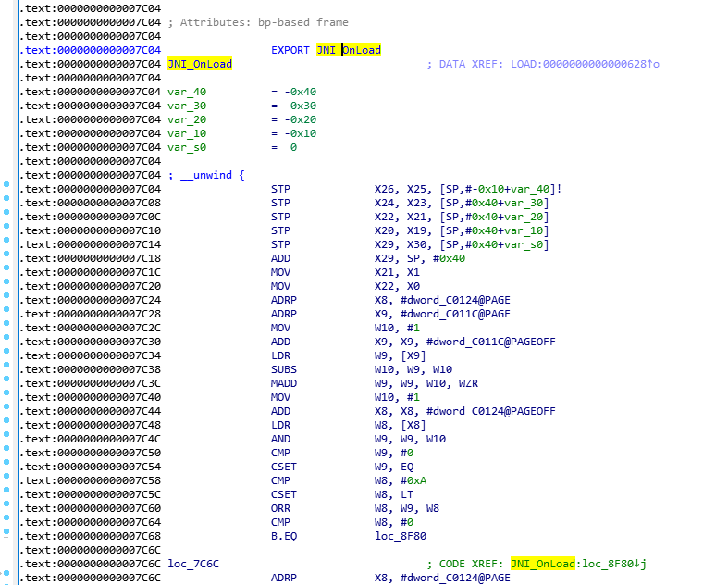This screenshot has height=585, width=728.
Task: Select the var_s0 variable definition
Action: (x=187, y=147)
